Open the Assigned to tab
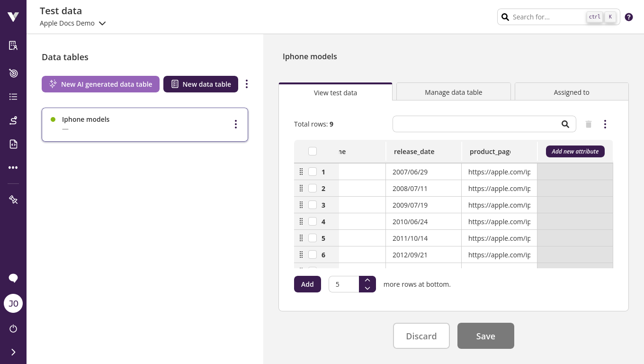This screenshot has width=644, height=364. [x=571, y=92]
